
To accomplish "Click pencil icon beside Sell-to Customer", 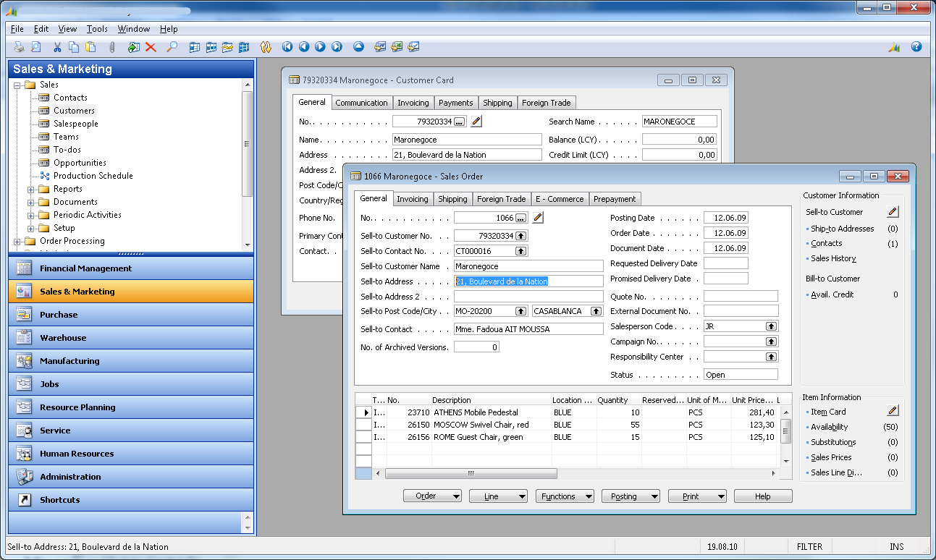I will click(x=893, y=212).
